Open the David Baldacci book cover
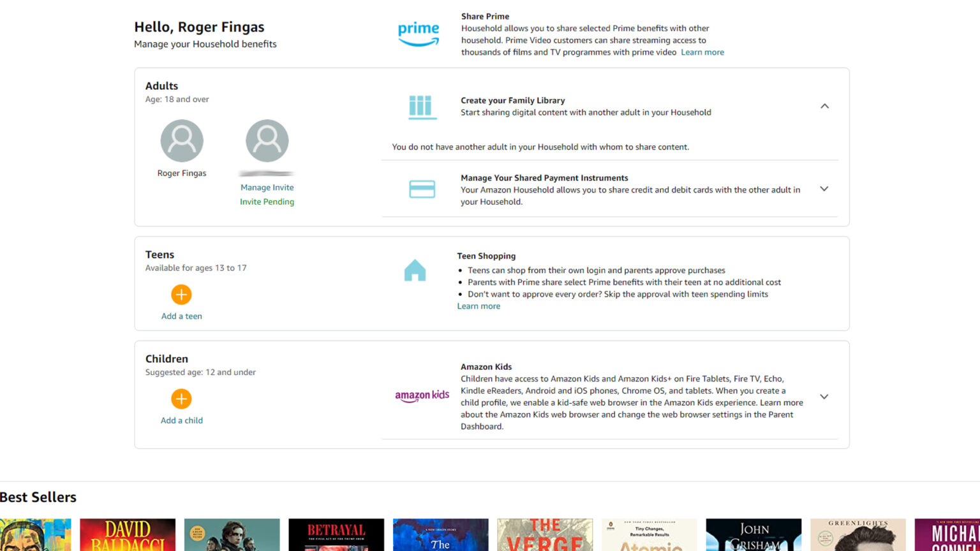 (127, 536)
